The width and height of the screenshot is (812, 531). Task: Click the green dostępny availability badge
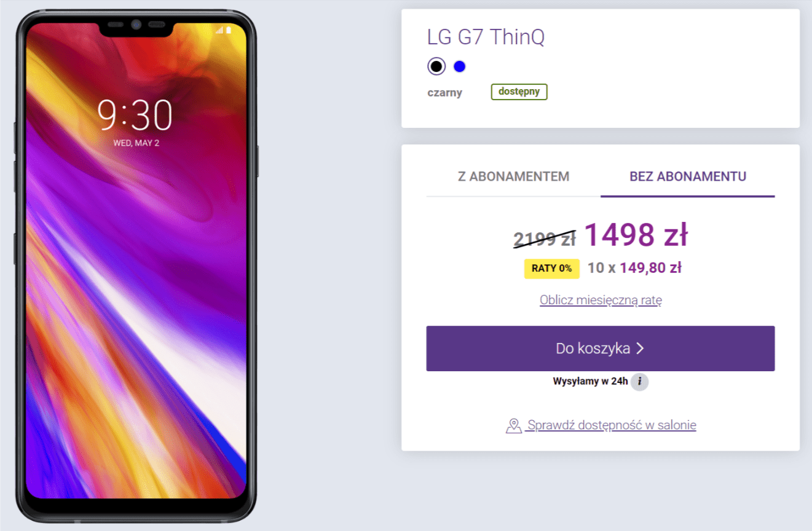coord(519,92)
